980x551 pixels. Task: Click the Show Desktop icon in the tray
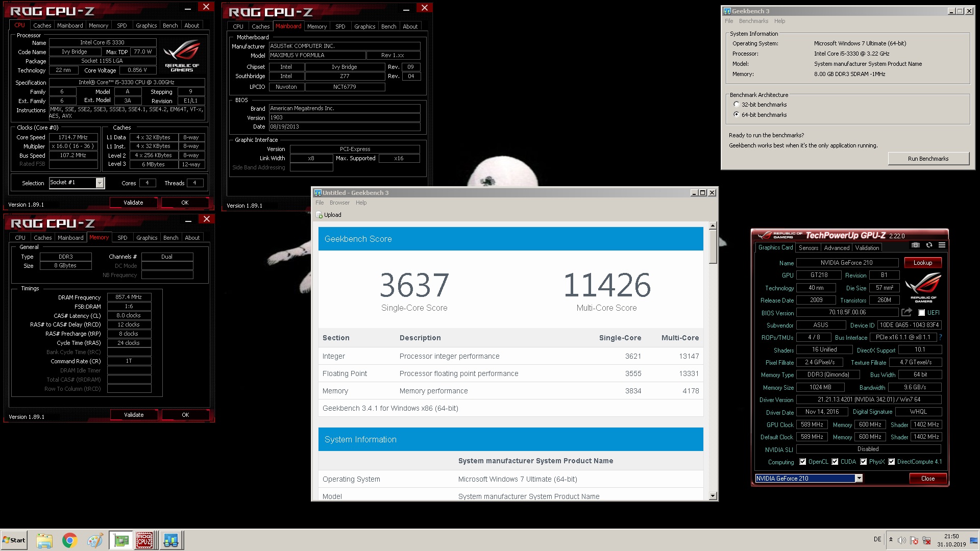click(974, 540)
